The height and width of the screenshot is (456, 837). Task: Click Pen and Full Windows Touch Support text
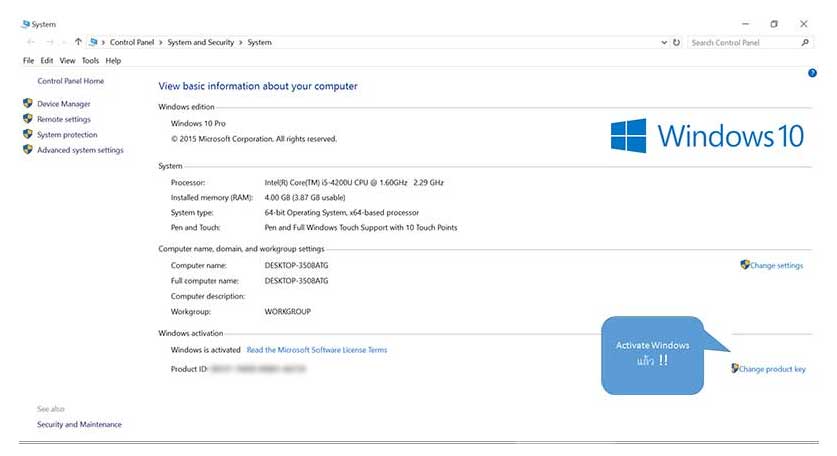361,227
